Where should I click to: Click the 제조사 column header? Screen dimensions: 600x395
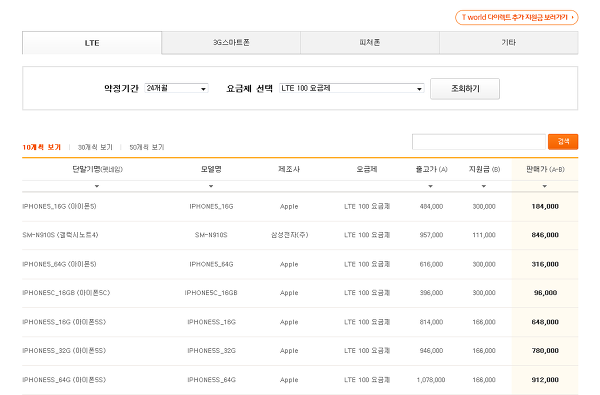(x=289, y=169)
